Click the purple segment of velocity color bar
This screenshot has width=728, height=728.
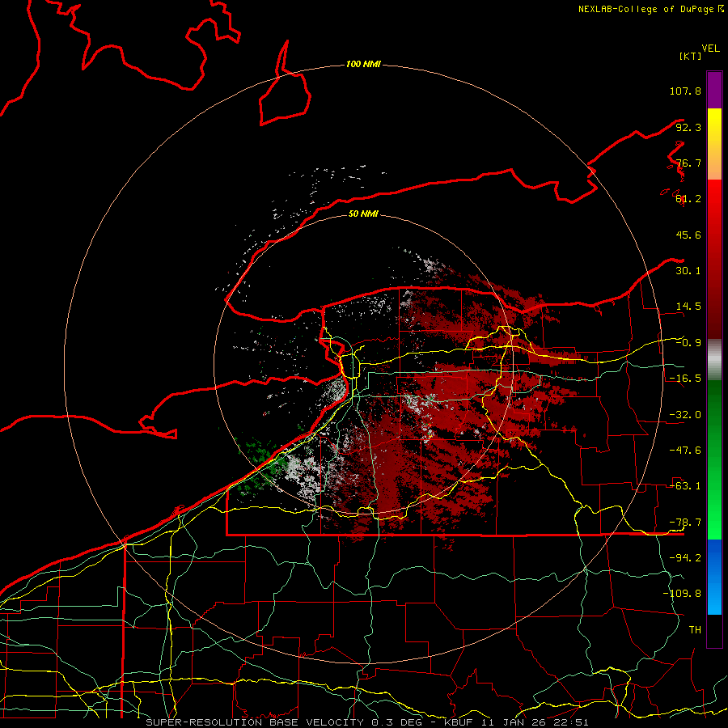point(714,90)
